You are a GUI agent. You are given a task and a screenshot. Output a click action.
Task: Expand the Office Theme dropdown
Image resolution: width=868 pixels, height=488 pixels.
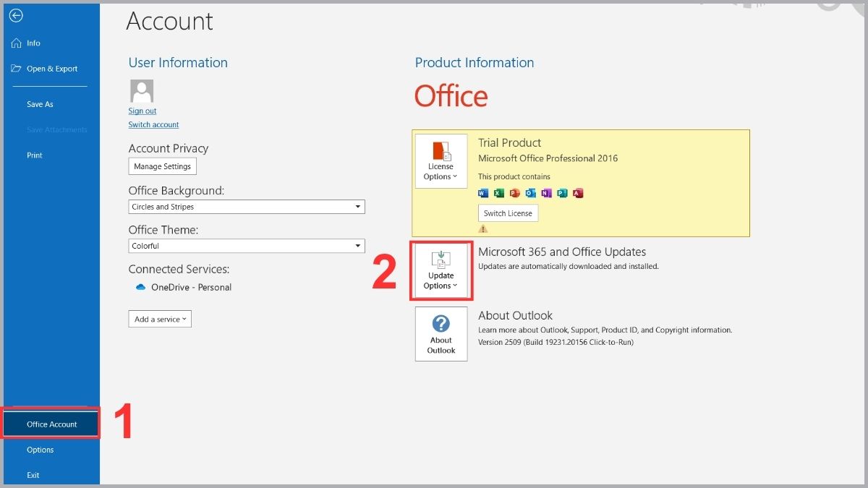[247, 246]
